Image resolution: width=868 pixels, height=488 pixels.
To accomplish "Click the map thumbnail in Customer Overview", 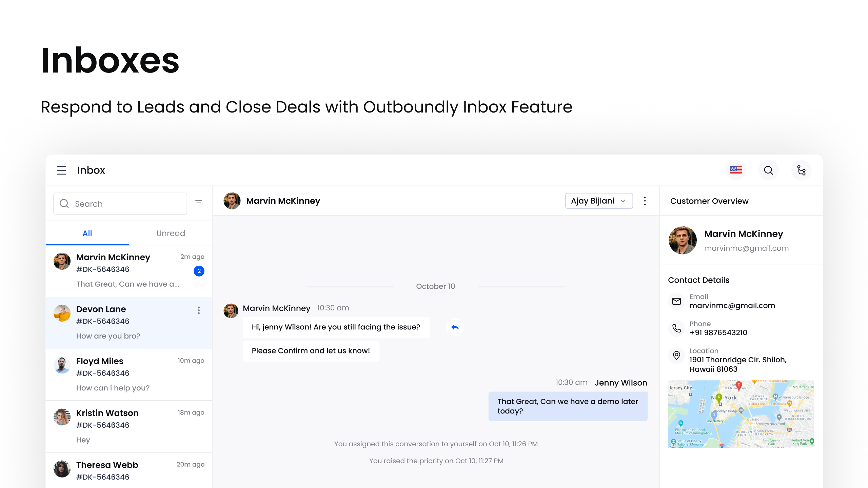I will pos(740,414).
